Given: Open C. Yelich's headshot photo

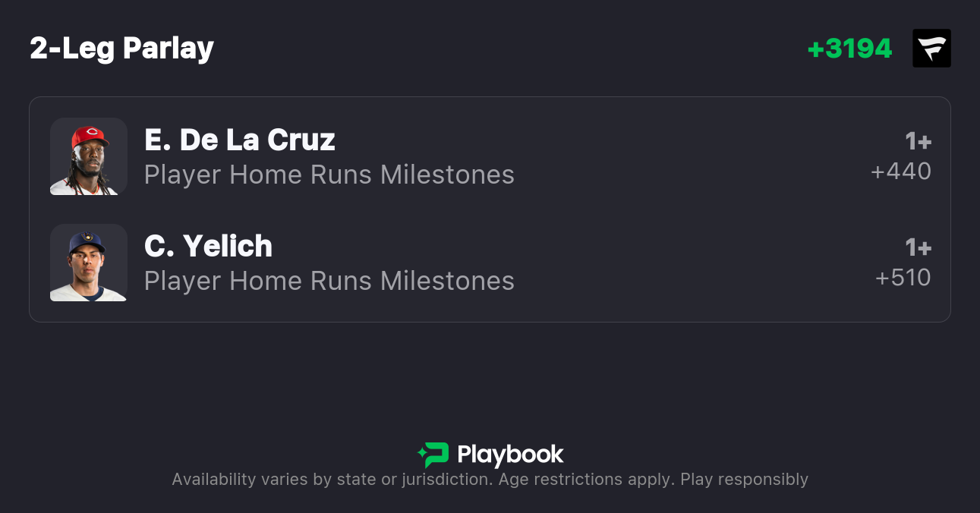Looking at the screenshot, I should click(x=88, y=263).
